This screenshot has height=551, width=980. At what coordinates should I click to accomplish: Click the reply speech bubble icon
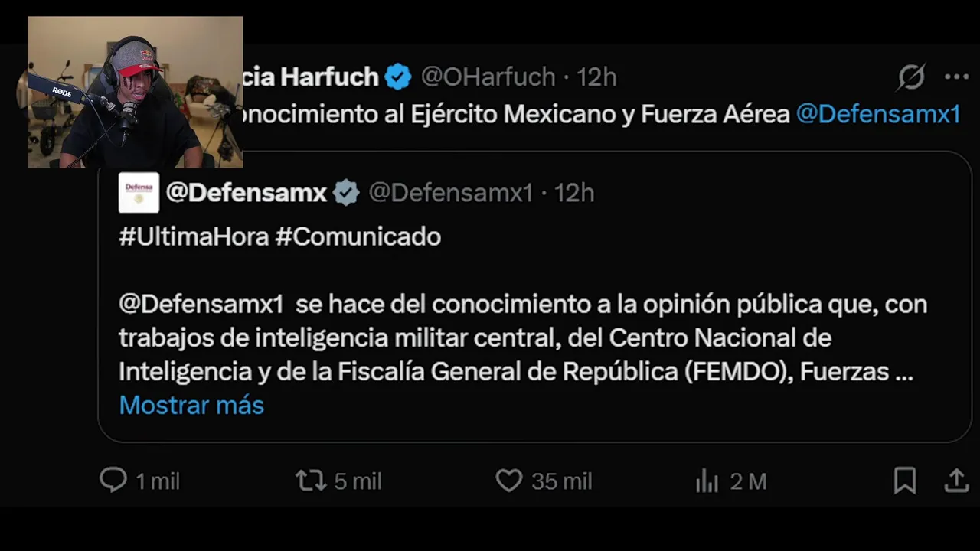[113, 481]
